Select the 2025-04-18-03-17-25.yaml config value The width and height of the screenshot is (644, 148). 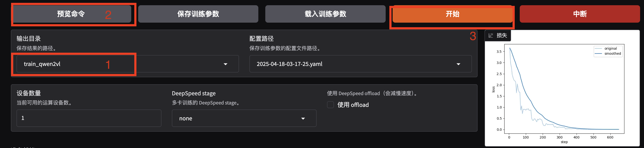pyautogui.click(x=289, y=64)
